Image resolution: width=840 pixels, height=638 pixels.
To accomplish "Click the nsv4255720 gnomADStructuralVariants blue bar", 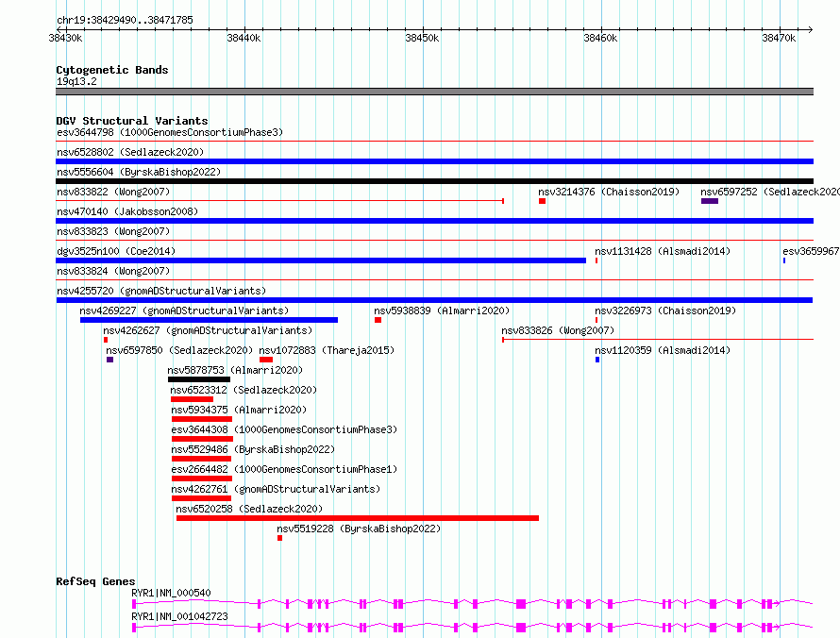I will pyautogui.click(x=434, y=300).
